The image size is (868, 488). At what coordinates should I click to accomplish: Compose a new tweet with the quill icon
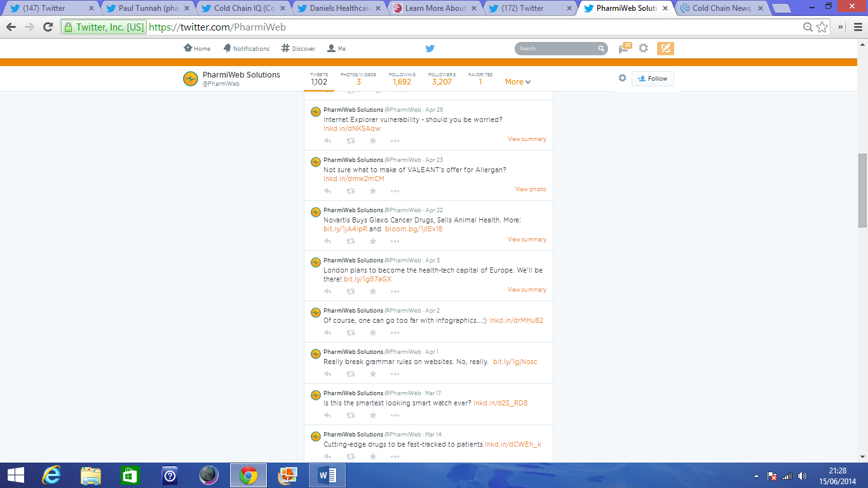[665, 48]
